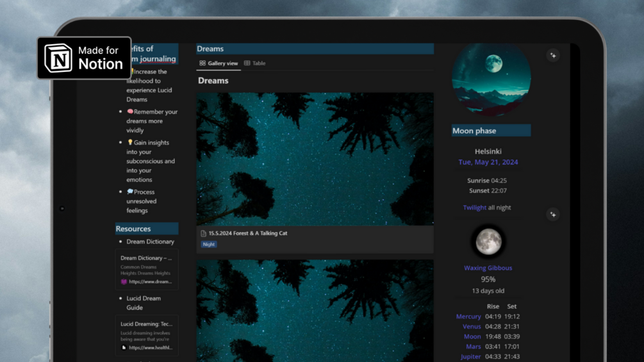Click the purple favicon in Dream Dictionary bookmark
The height and width of the screenshot is (362, 644).
click(x=124, y=281)
